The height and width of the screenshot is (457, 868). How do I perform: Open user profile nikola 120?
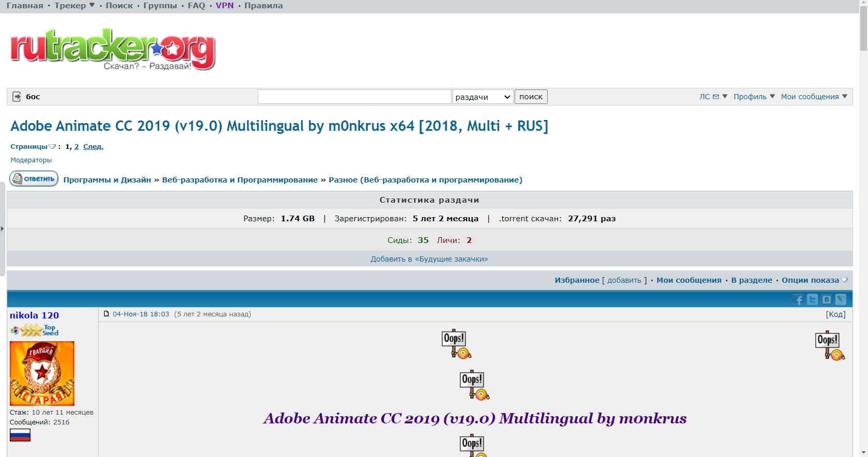point(34,315)
